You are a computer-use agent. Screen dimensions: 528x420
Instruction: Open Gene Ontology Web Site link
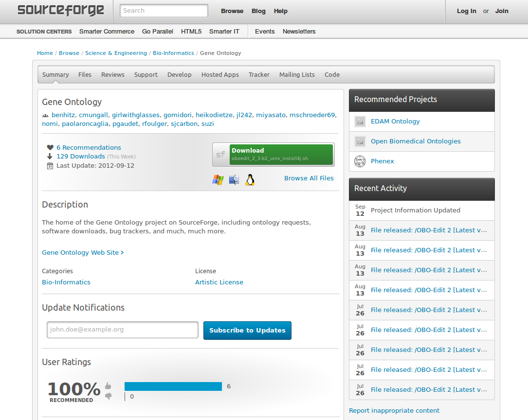pyautogui.click(x=83, y=253)
